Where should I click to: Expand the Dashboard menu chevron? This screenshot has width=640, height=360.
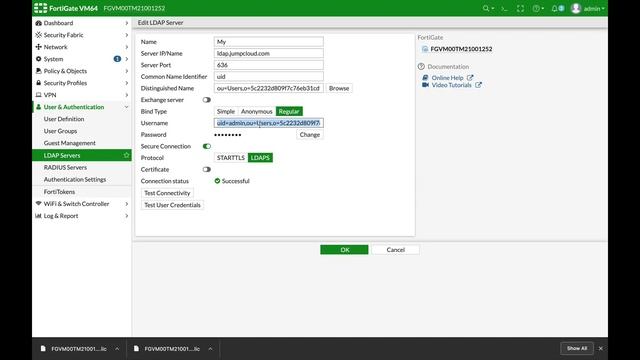click(x=127, y=23)
